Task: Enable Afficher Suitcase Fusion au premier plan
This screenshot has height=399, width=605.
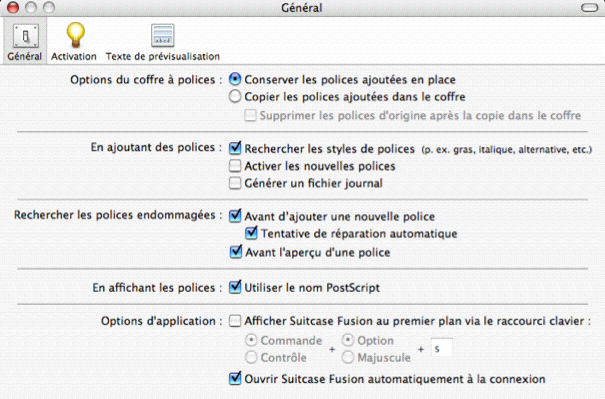Action: point(235,321)
